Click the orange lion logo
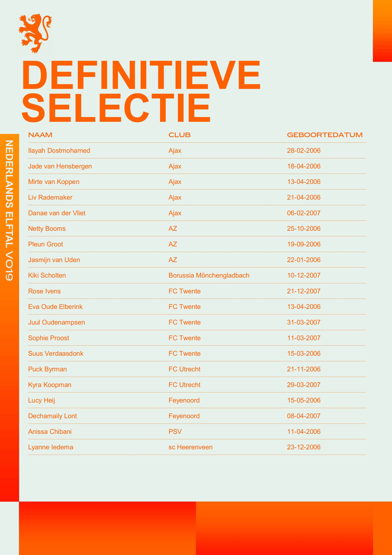 (35, 33)
